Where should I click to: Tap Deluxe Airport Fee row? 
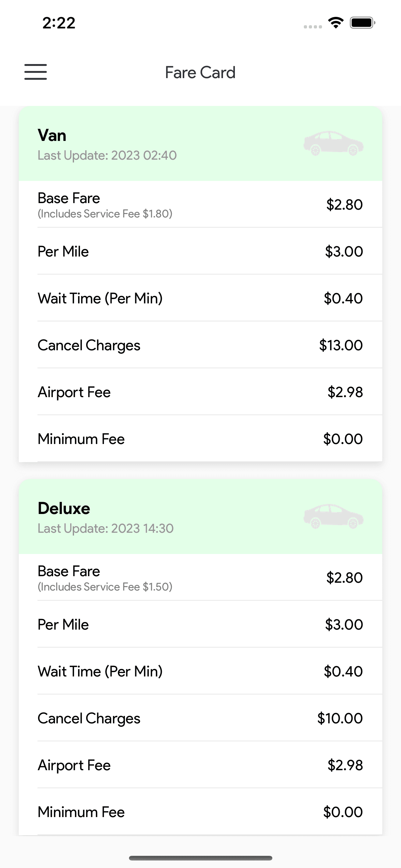[x=200, y=765]
